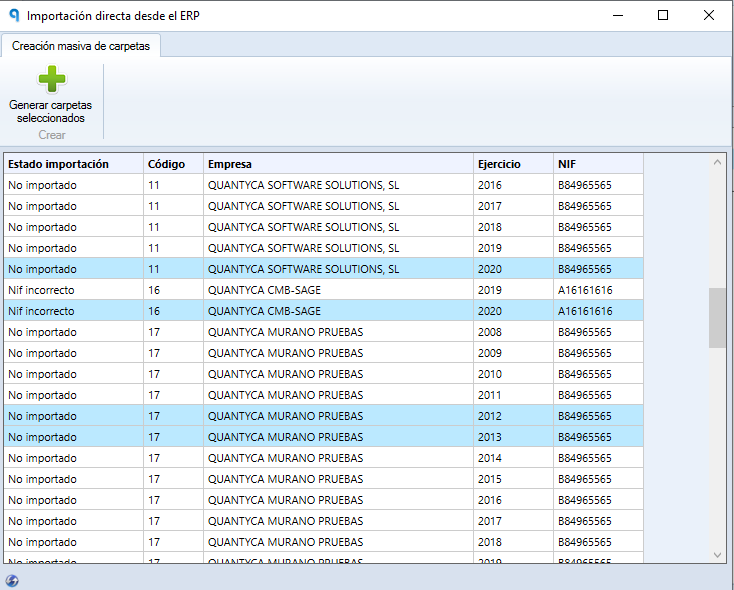
Task: Click the app logo in title bar
Action: point(14,15)
